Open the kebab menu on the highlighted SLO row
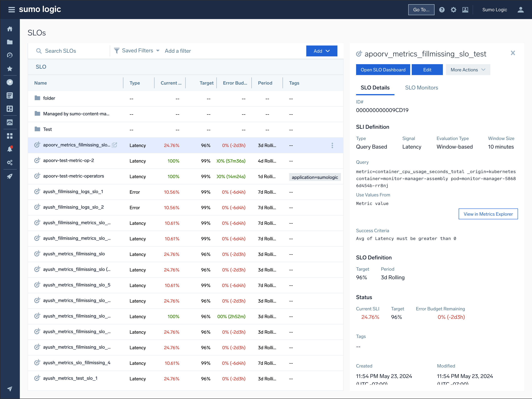532x399 pixels. coord(332,145)
